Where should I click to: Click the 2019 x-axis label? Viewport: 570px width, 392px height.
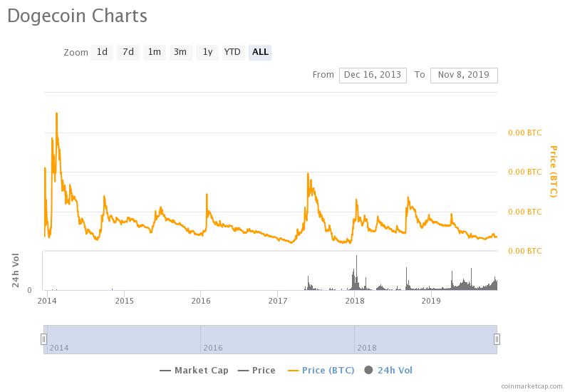(x=431, y=301)
